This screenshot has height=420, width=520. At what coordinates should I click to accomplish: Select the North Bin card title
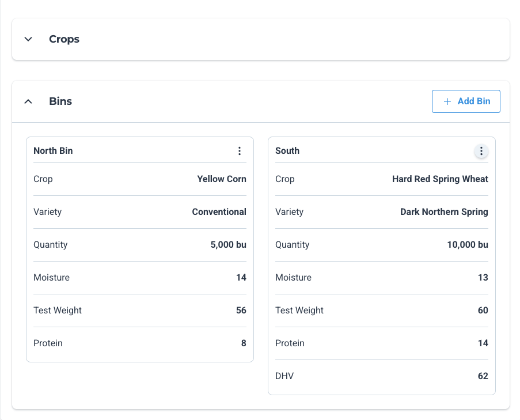click(x=53, y=151)
